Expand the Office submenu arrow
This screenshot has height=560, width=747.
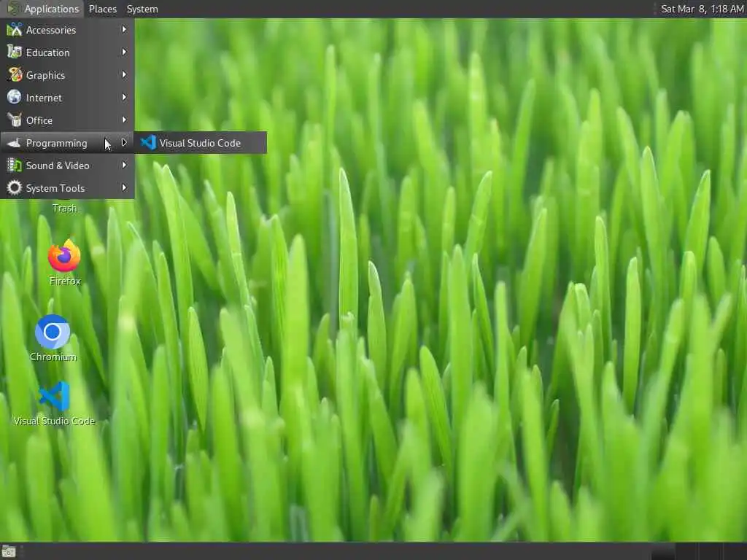[x=124, y=120]
